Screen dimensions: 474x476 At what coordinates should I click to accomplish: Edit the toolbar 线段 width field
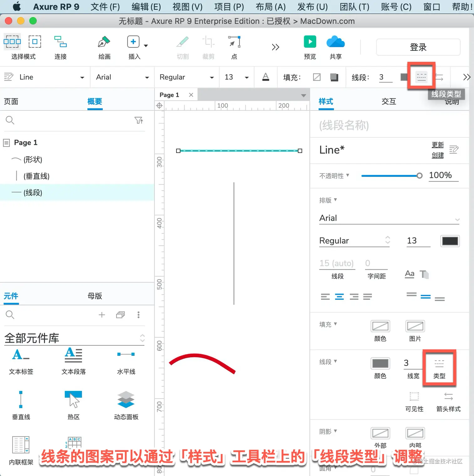385,77
